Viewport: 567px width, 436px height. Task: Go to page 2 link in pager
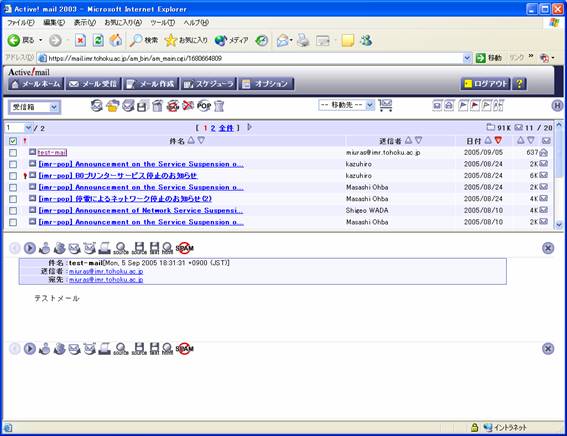[x=213, y=128]
